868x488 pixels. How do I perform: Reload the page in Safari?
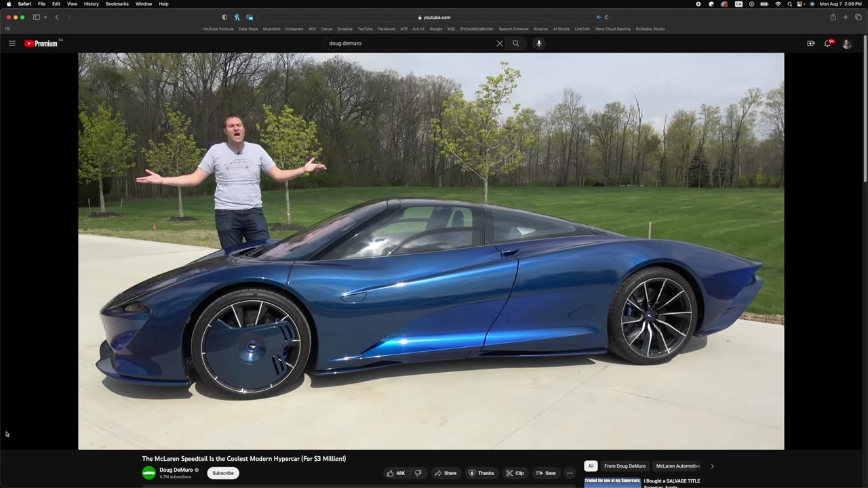pos(606,17)
